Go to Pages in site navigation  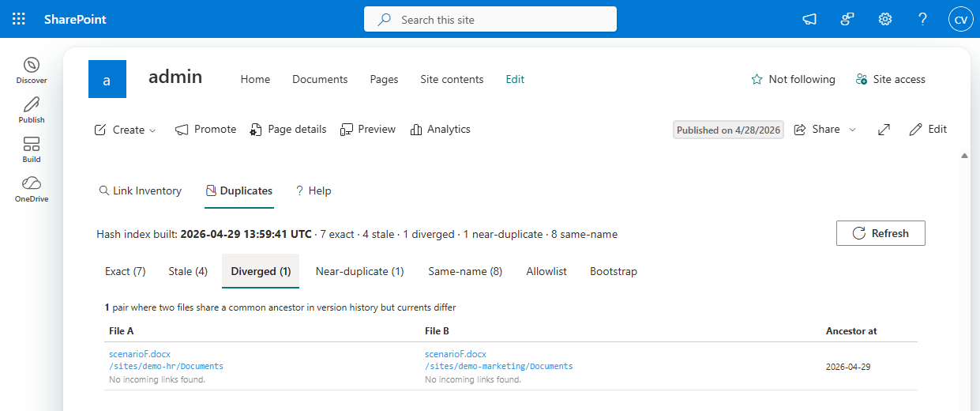(x=384, y=79)
